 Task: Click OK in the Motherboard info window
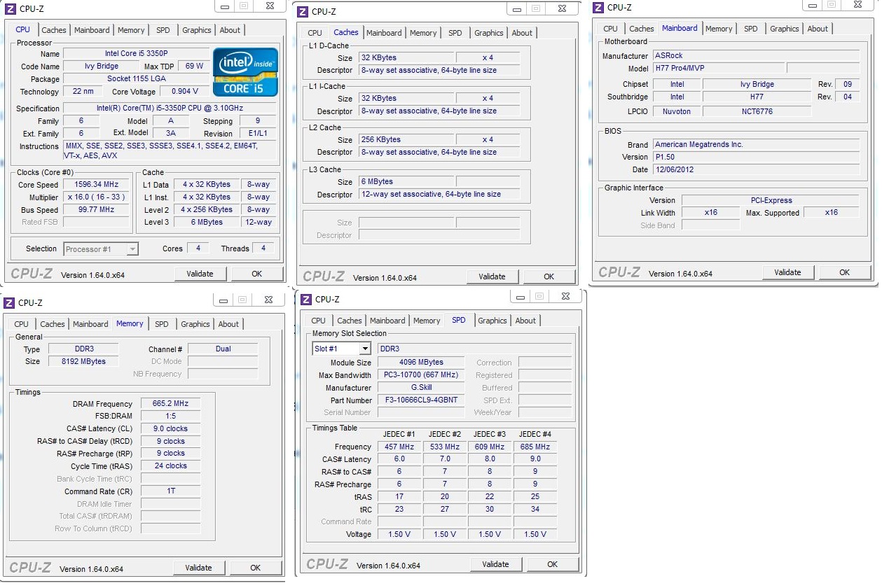tap(845, 272)
